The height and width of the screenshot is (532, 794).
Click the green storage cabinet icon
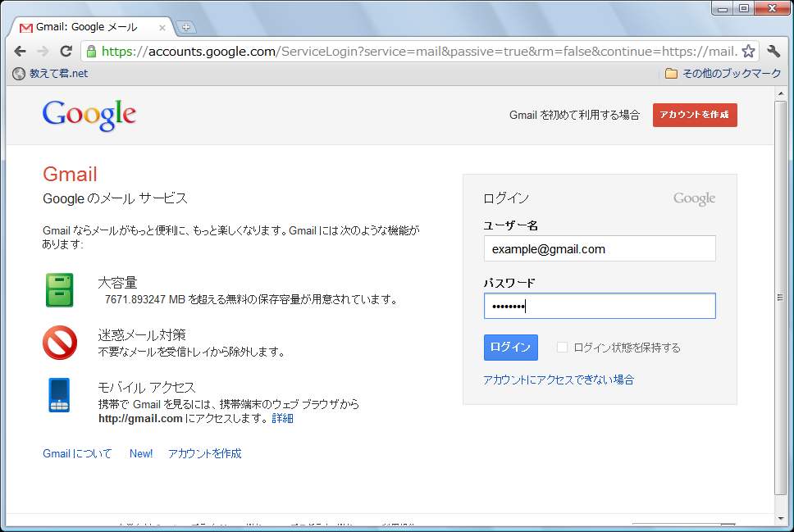coord(60,290)
